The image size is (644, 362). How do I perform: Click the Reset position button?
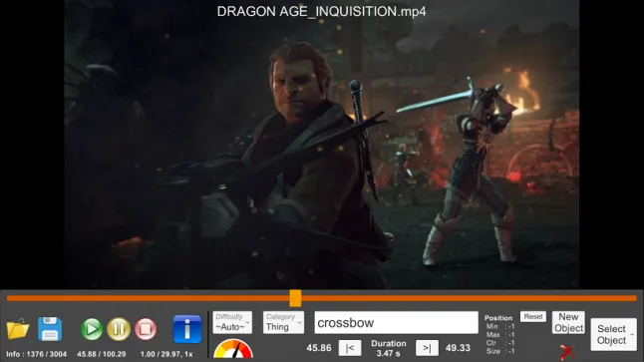pyautogui.click(x=533, y=317)
